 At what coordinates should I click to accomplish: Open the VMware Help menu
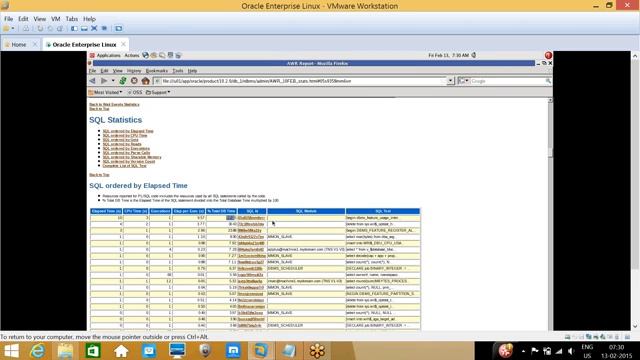click(89, 19)
